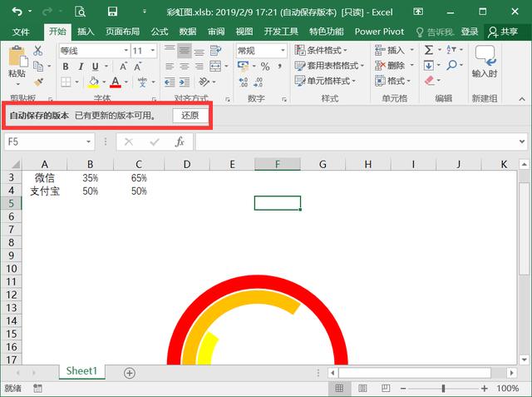532x397 pixels.
Task: Click the insert function fx icon
Action: tap(180, 141)
